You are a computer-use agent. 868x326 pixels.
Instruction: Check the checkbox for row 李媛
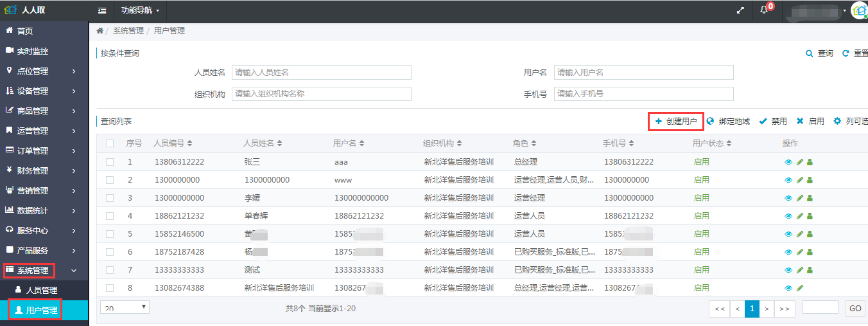(x=110, y=198)
